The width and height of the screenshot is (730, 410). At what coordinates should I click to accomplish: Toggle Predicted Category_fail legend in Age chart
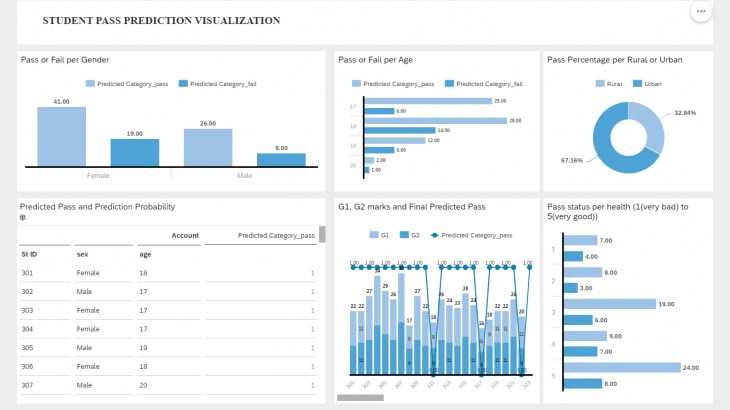[x=450, y=84]
